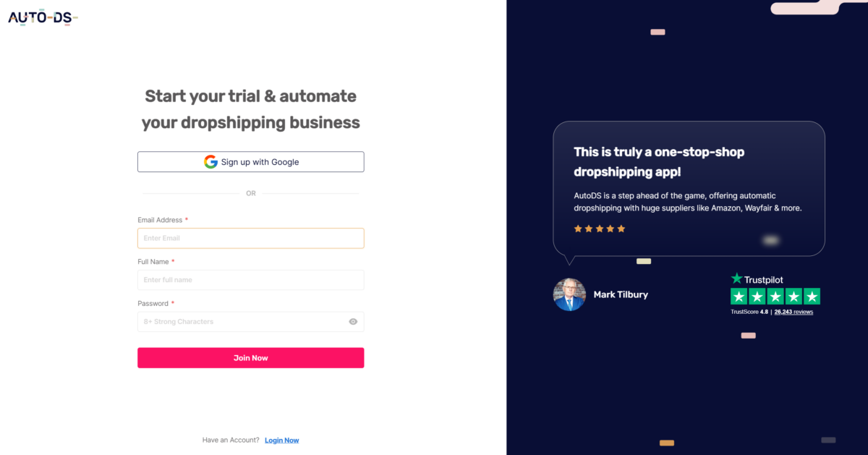
Task: Select the Sign up with Google option
Action: point(250,161)
